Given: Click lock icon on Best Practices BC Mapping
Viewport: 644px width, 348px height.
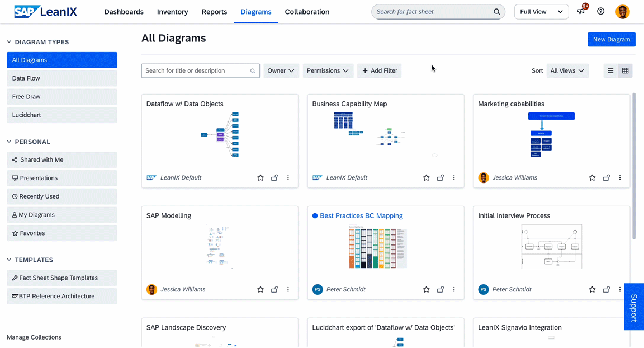Looking at the screenshot, I should tap(441, 289).
